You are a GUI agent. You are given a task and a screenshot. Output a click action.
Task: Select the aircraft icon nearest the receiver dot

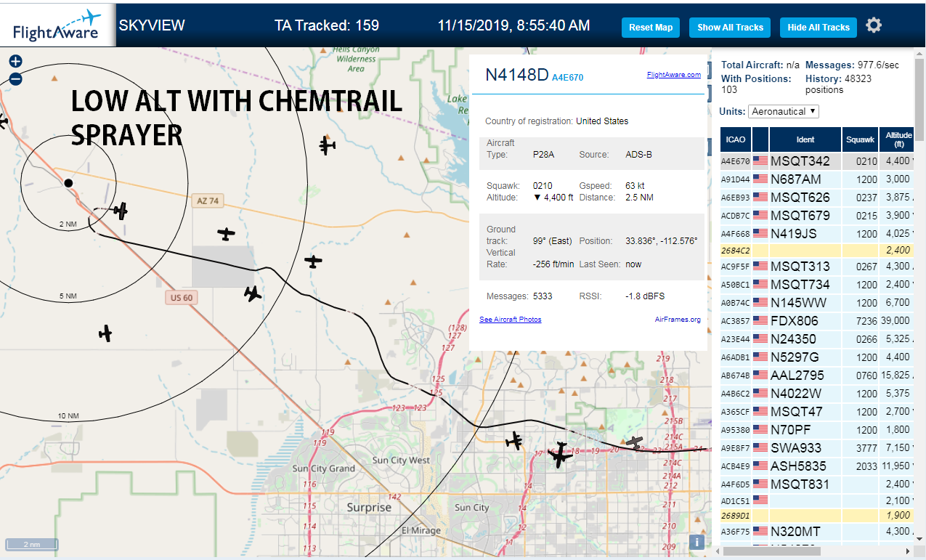coord(120,211)
